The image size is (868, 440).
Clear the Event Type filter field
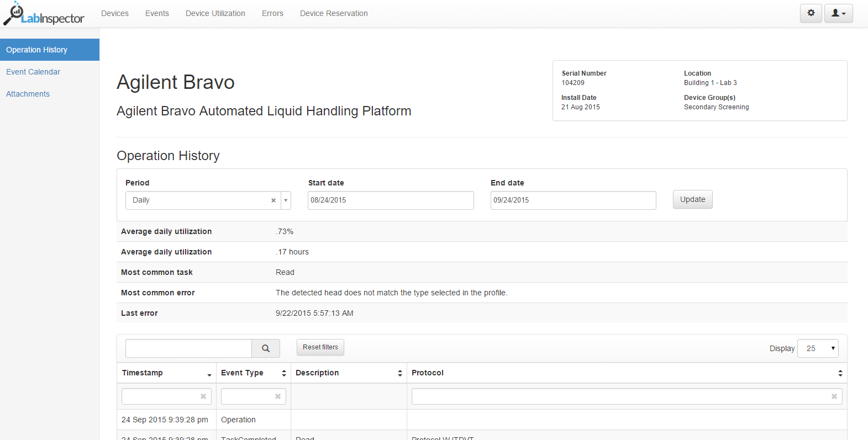(x=278, y=396)
